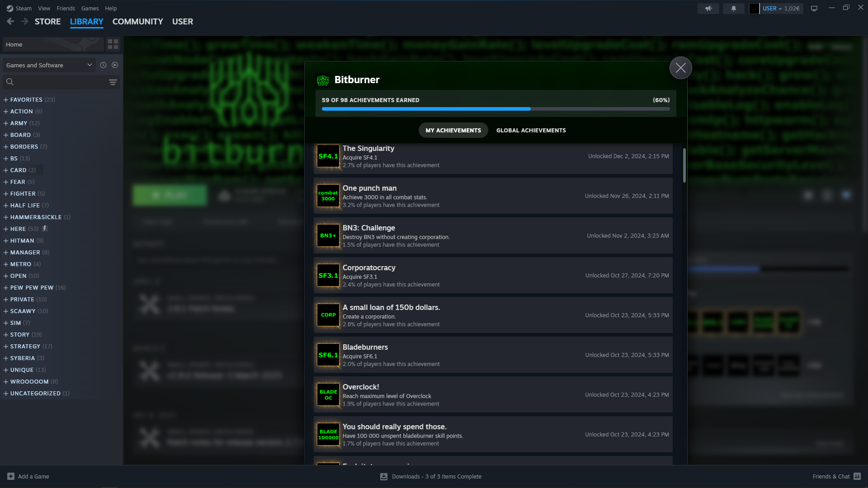Click the announcements megaphone icon
Viewport: 868px width, 488px height.
point(708,9)
